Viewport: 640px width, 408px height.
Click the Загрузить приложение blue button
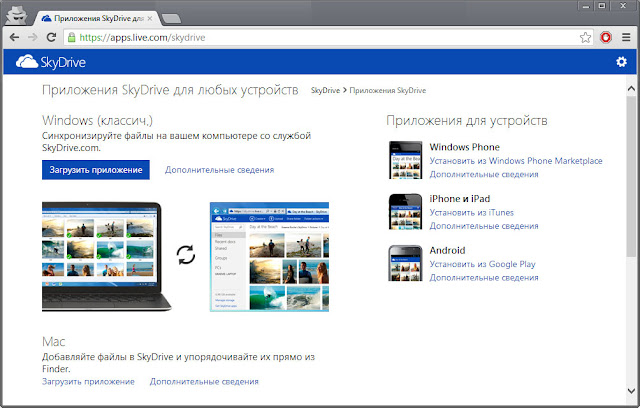point(96,170)
